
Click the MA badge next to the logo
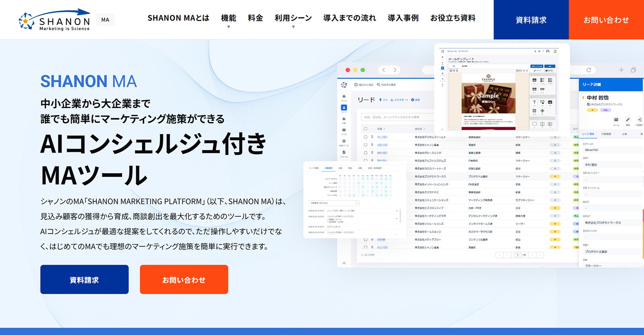coord(105,20)
